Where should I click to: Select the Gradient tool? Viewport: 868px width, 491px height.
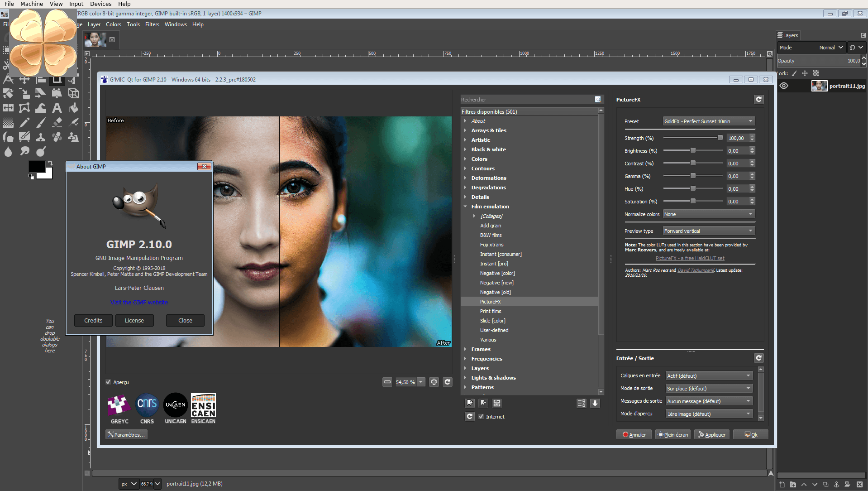coord(8,122)
